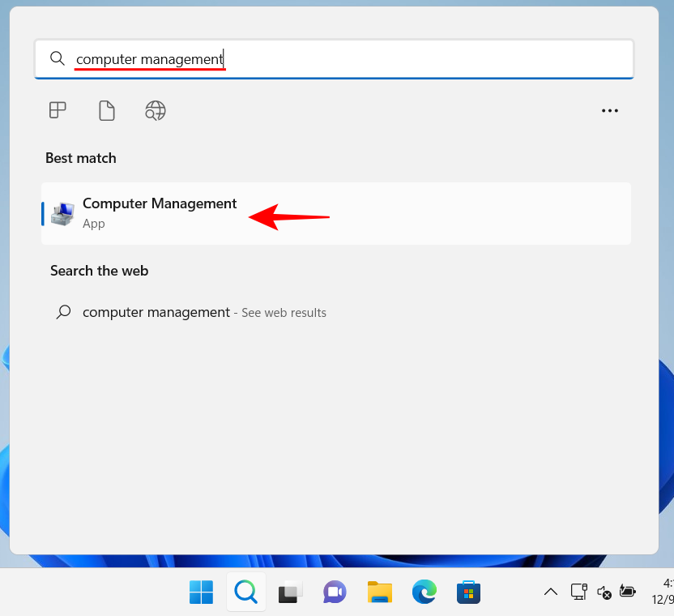Open the more options ellipsis menu

pos(610,110)
